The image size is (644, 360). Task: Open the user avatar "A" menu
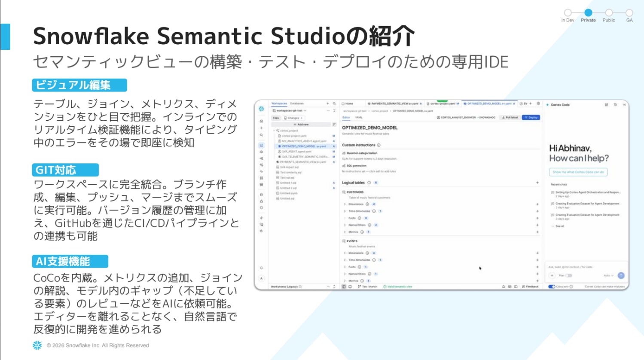(x=261, y=278)
